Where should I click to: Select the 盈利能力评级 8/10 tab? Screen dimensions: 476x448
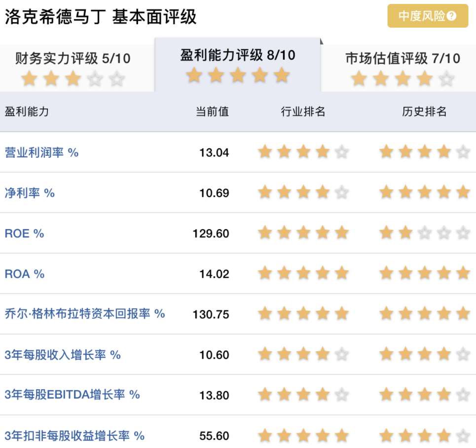[x=238, y=65]
